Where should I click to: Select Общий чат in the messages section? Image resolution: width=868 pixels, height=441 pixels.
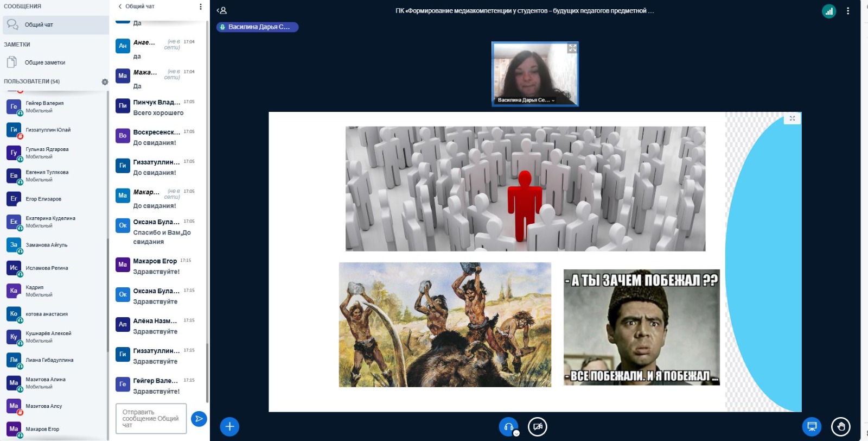pos(39,25)
